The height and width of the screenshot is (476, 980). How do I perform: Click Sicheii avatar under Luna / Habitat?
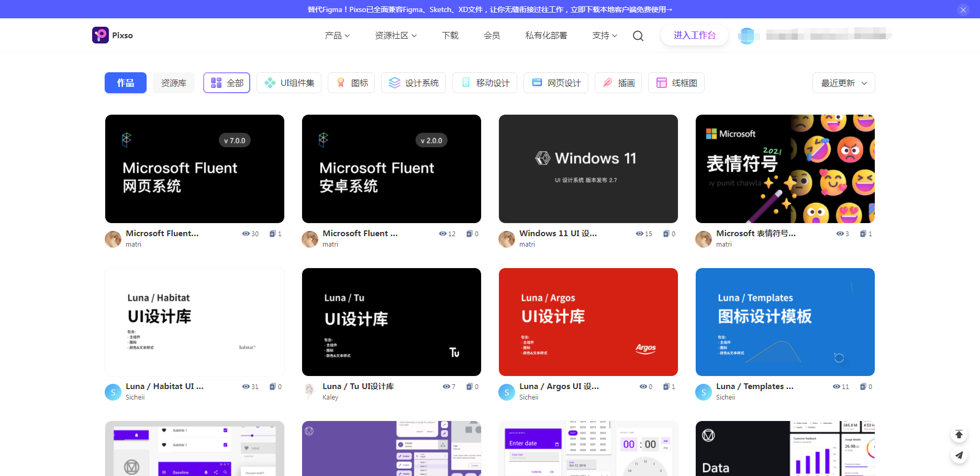(113, 392)
